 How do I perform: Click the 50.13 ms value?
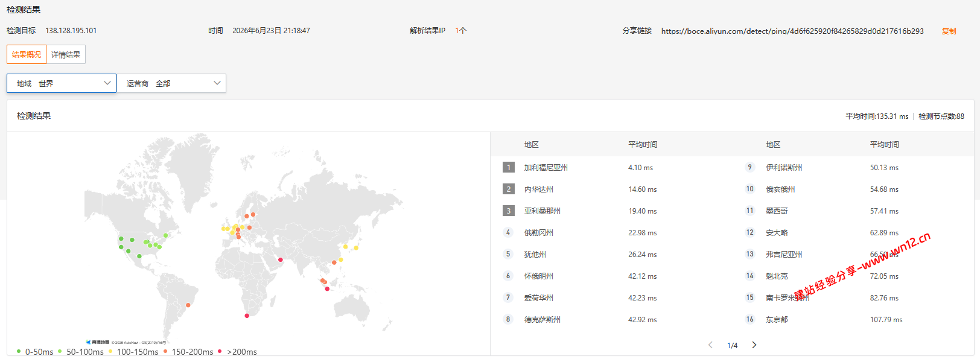tap(884, 168)
